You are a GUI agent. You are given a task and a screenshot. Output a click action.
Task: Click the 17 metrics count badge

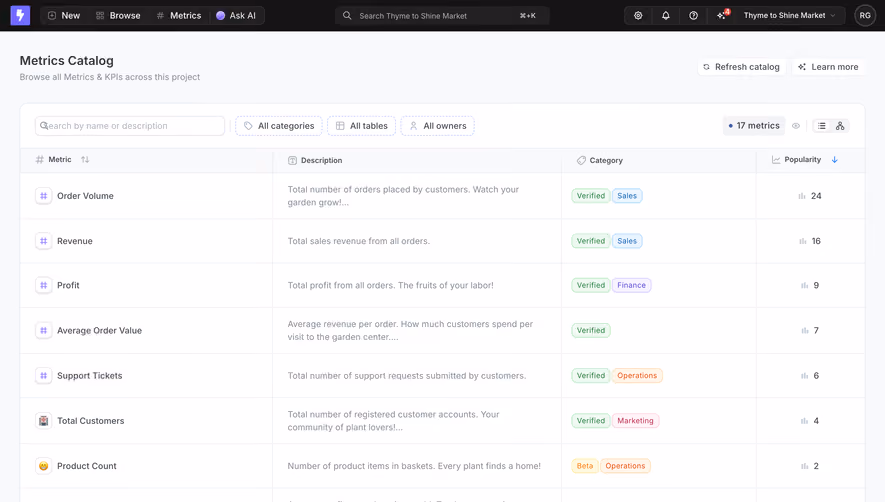point(754,125)
